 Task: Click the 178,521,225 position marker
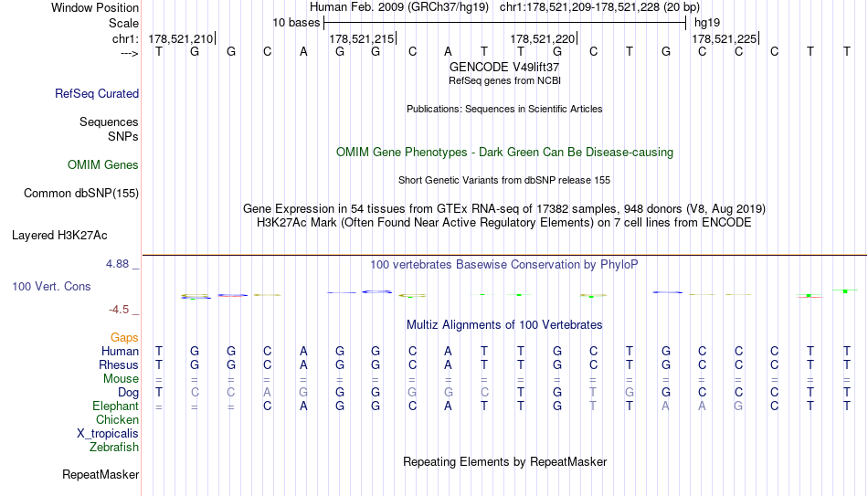[724, 38]
